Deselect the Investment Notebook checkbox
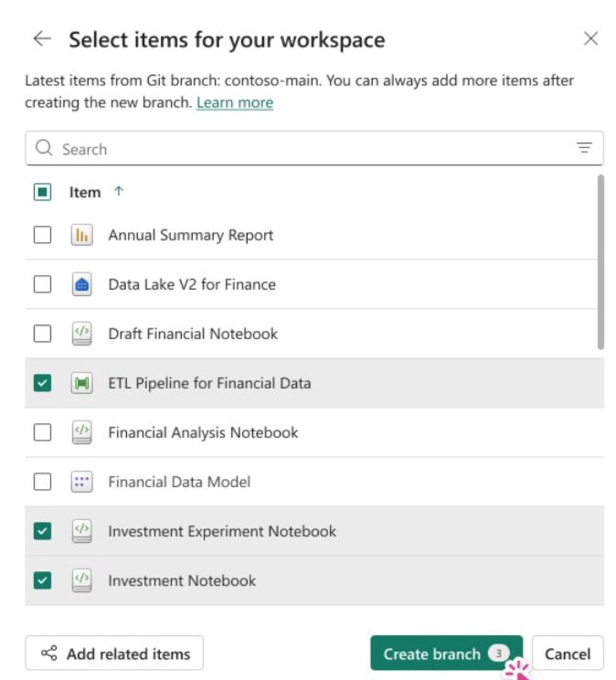 click(x=42, y=580)
